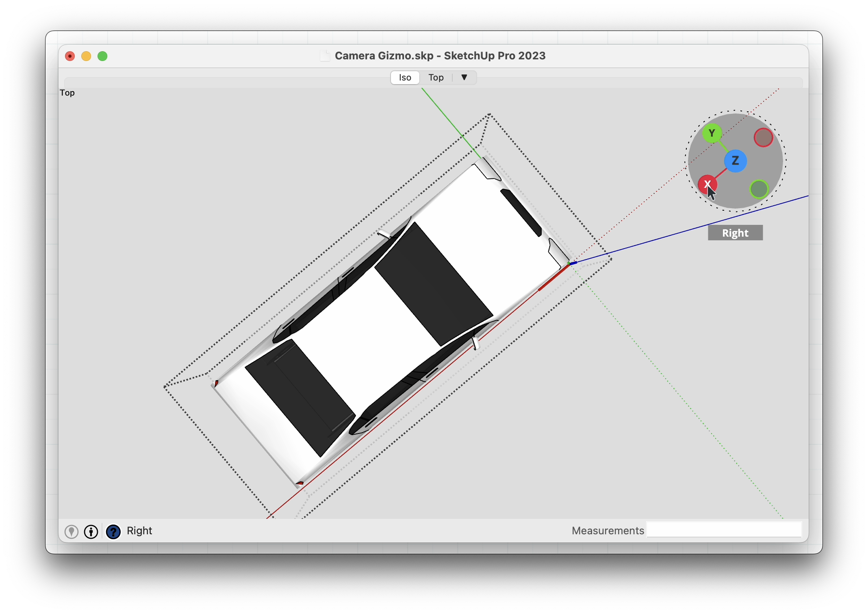
Task: Select the green Y handle on the camera gizmo
Action: 712,133
